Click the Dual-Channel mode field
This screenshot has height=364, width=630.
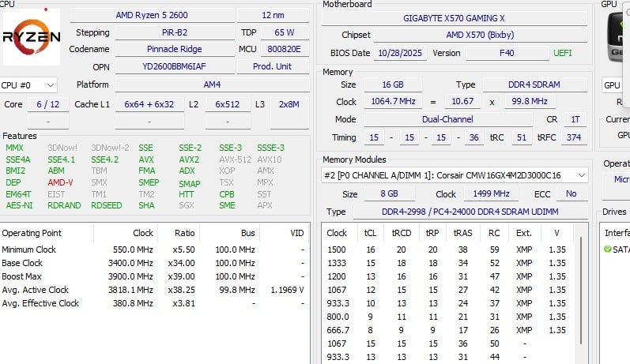(x=447, y=119)
